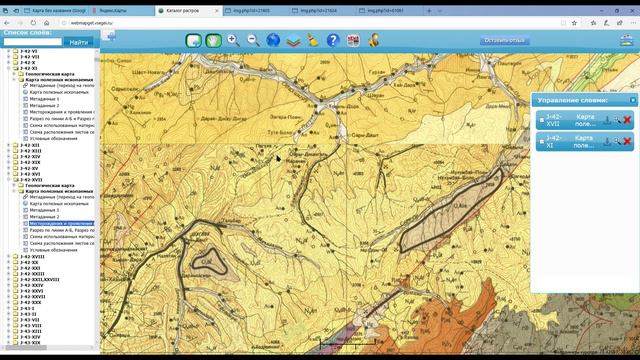Open help with the question mark icon
This screenshot has height=360, width=640.
333,40
